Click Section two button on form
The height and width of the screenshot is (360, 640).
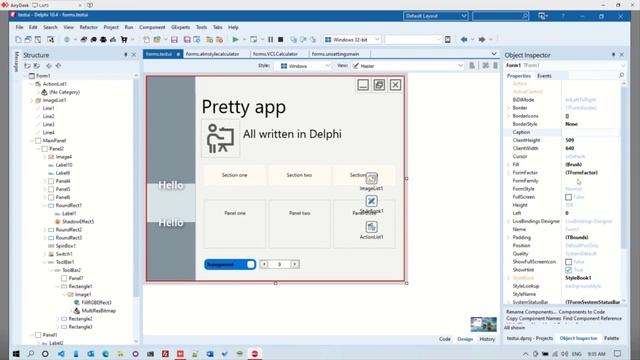299,175
